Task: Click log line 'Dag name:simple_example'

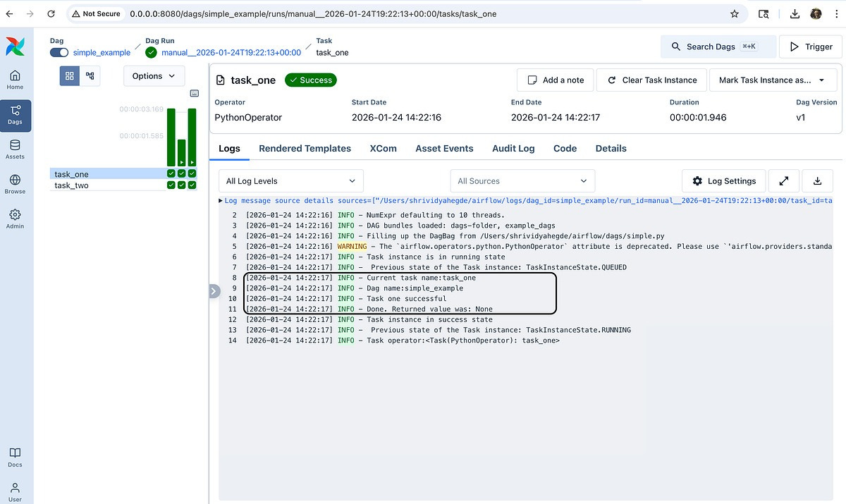Action: (415, 288)
